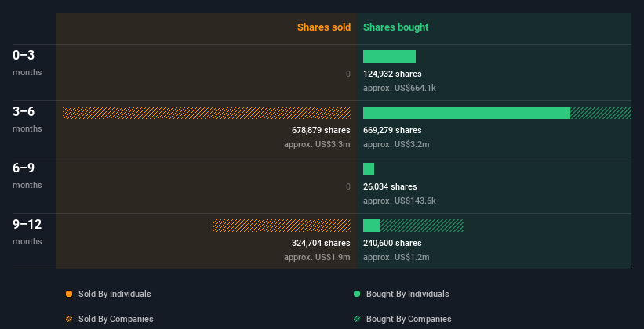Click the 124,932 shares value

coord(392,74)
